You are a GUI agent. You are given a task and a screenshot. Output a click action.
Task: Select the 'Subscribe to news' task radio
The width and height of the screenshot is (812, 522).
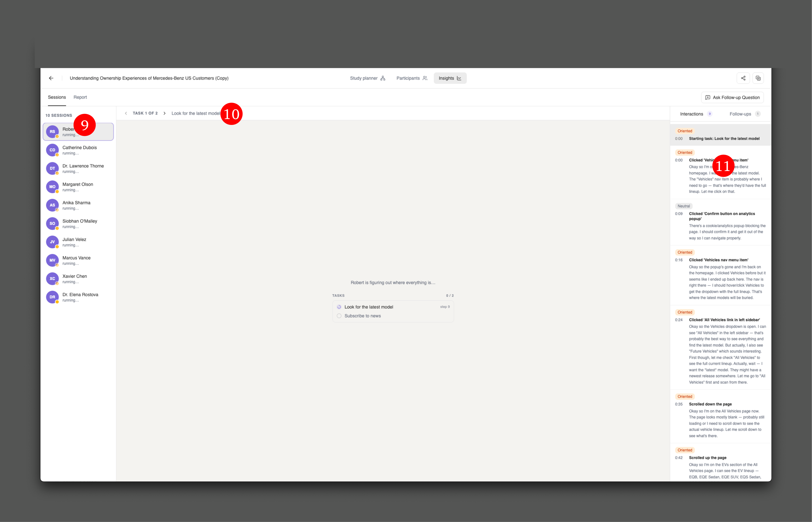pos(339,315)
